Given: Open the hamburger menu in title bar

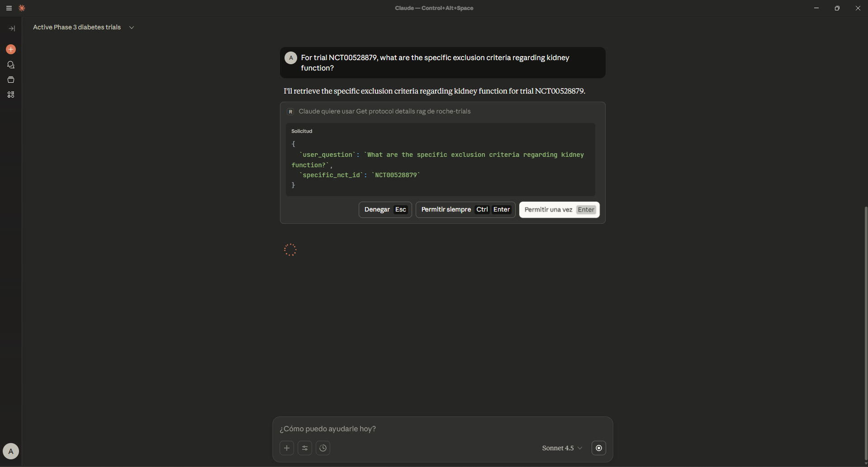Looking at the screenshot, I should point(9,8).
